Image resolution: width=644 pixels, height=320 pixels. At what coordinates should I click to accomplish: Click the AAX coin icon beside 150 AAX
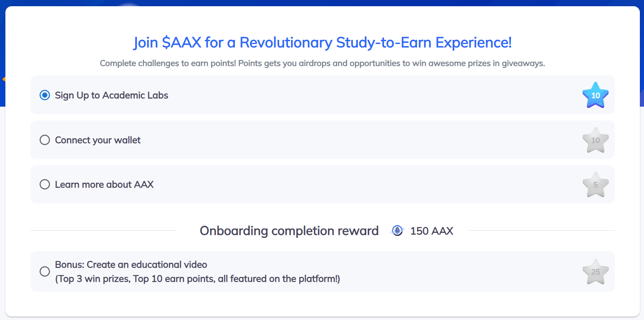click(x=397, y=230)
